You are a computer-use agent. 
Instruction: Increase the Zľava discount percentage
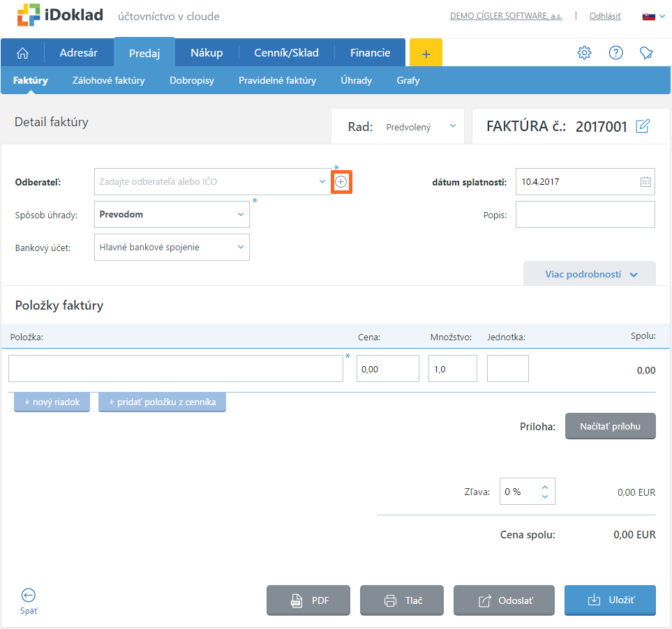545,487
